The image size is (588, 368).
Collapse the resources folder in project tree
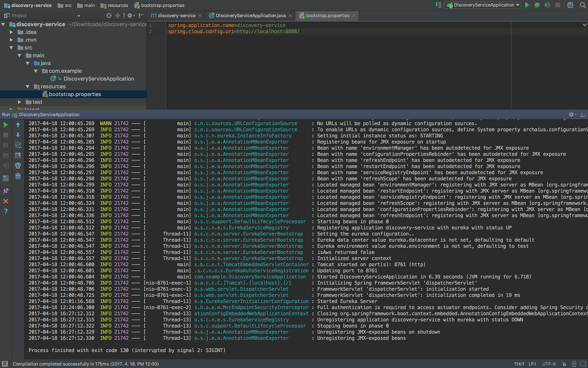click(27, 87)
